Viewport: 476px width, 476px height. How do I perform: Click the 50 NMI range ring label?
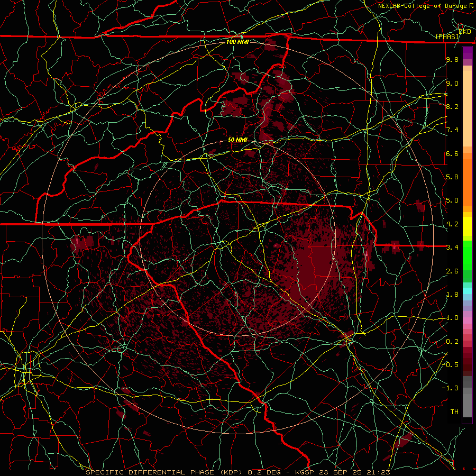tap(237, 140)
